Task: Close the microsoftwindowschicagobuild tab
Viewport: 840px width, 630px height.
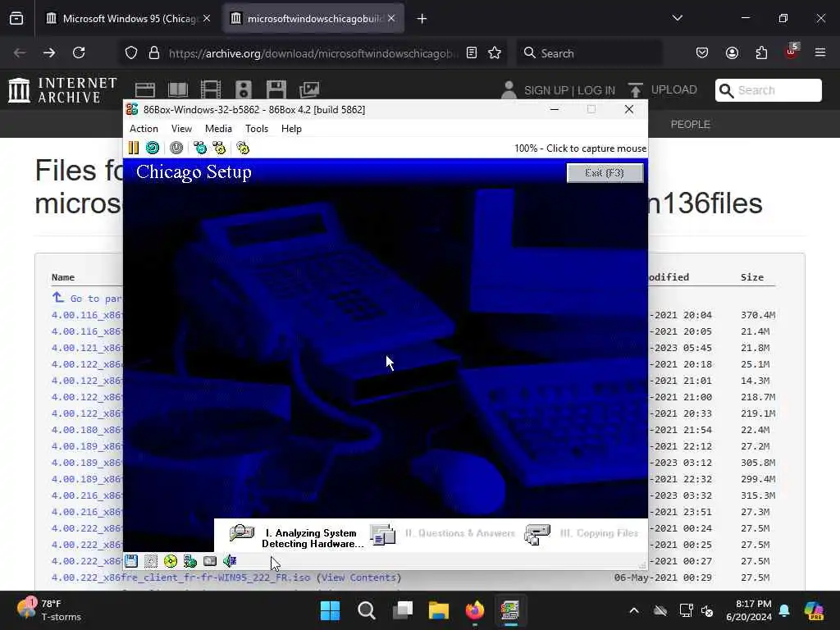Action: click(391, 18)
